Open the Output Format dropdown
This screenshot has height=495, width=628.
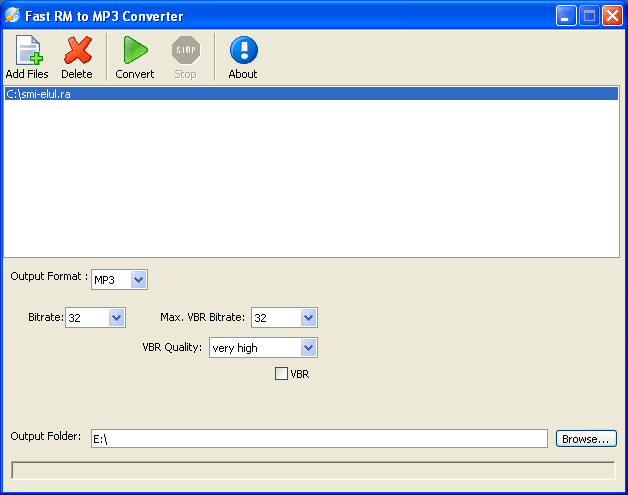tap(138, 280)
